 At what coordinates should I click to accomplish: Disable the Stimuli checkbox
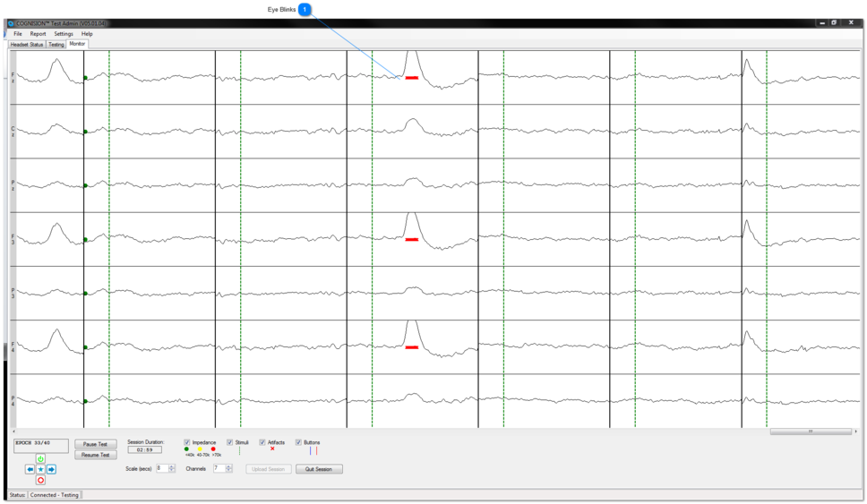coord(230,442)
